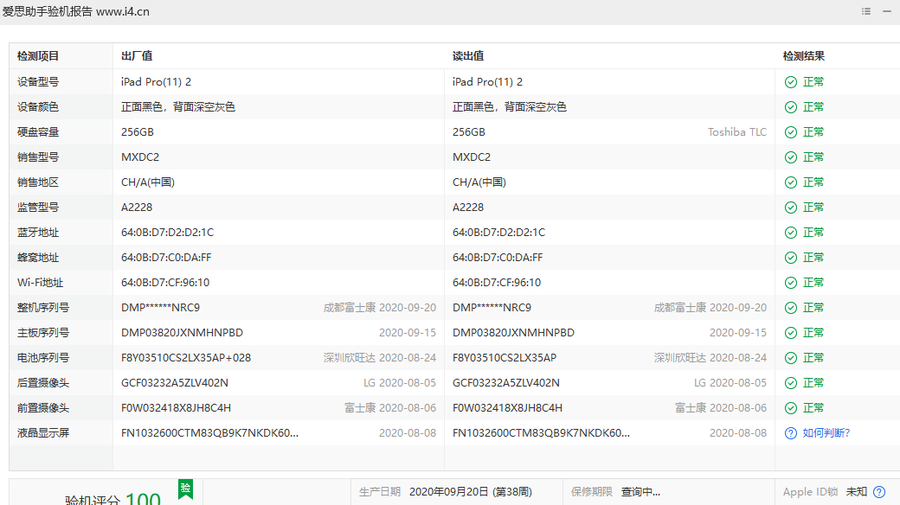The height and width of the screenshot is (505, 900).
Task: Click green check icon in 监管型号 row
Action: coord(791,208)
